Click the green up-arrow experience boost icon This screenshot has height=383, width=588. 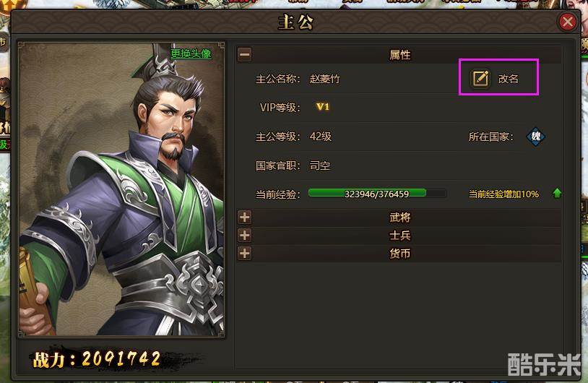pos(557,193)
